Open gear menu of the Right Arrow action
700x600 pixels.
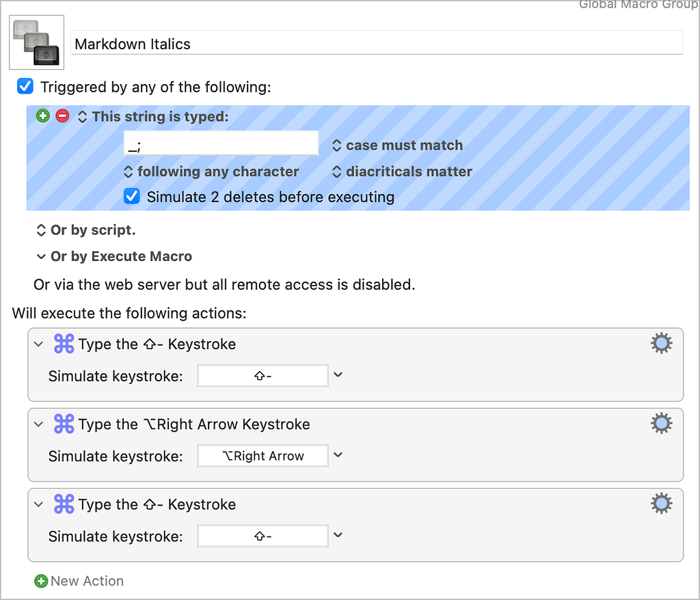661,424
